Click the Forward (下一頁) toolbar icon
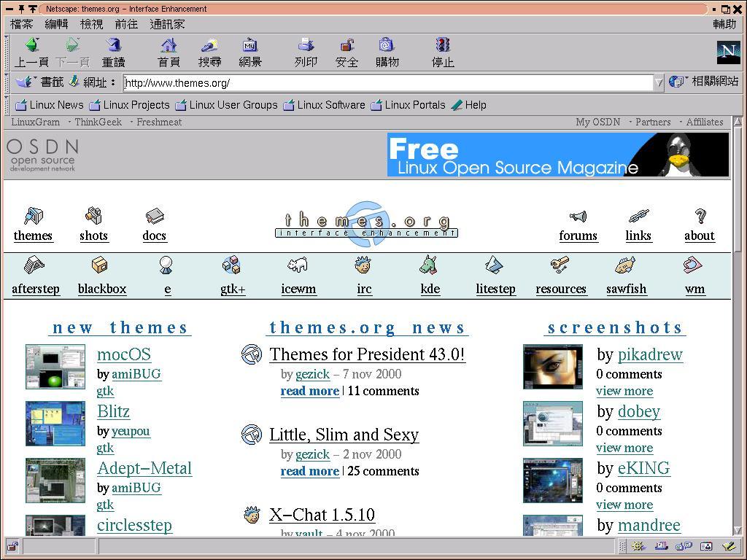Viewport: 747px width, 560px height. click(x=72, y=44)
